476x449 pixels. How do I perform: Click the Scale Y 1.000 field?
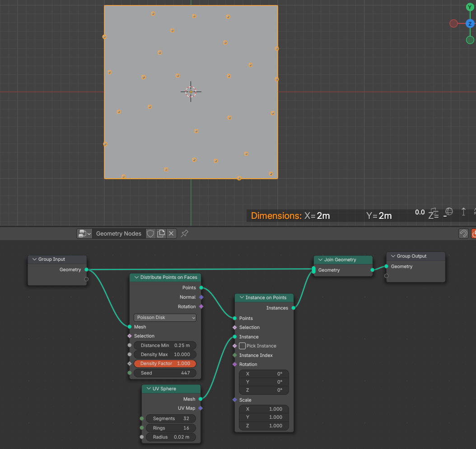[264, 417]
